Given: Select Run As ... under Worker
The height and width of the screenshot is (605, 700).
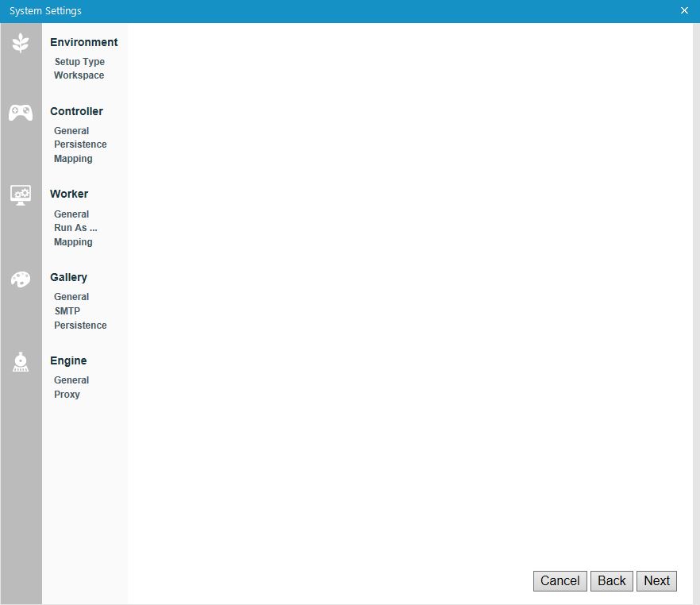Looking at the screenshot, I should (75, 228).
